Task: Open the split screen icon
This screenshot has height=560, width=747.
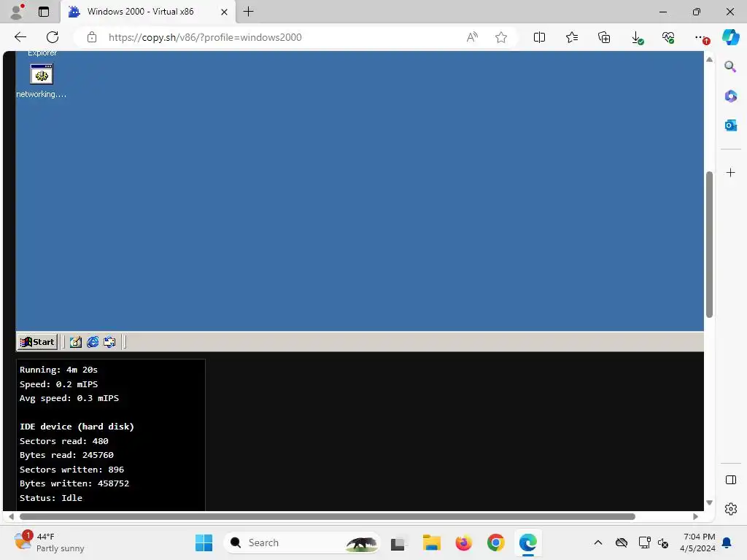Action: [x=539, y=37]
